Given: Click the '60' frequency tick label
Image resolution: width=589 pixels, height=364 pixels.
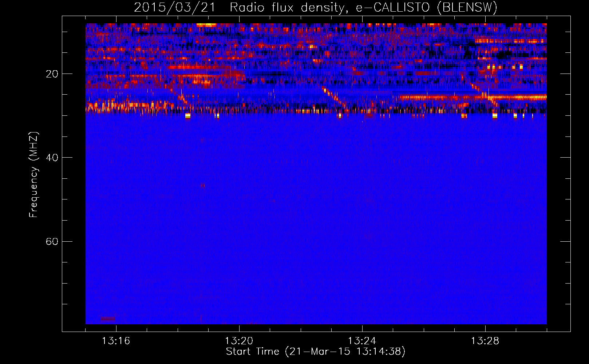Looking at the screenshot, I should pyautogui.click(x=52, y=241).
